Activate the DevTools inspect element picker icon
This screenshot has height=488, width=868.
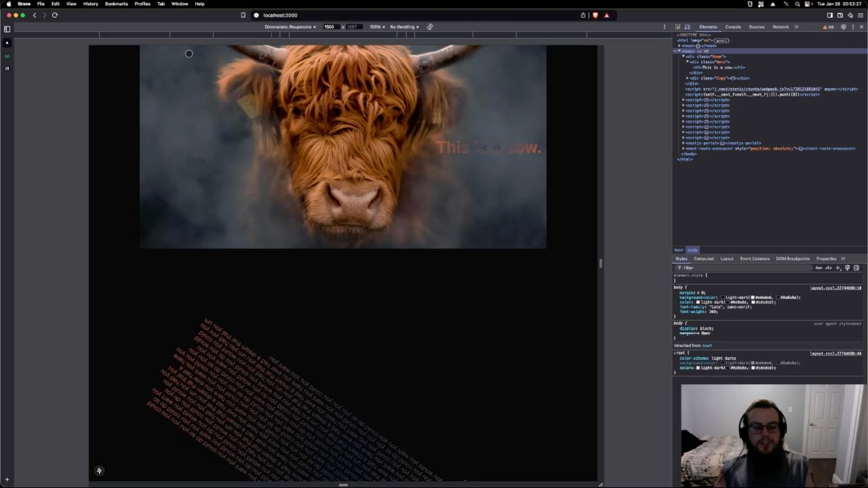coord(677,26)
